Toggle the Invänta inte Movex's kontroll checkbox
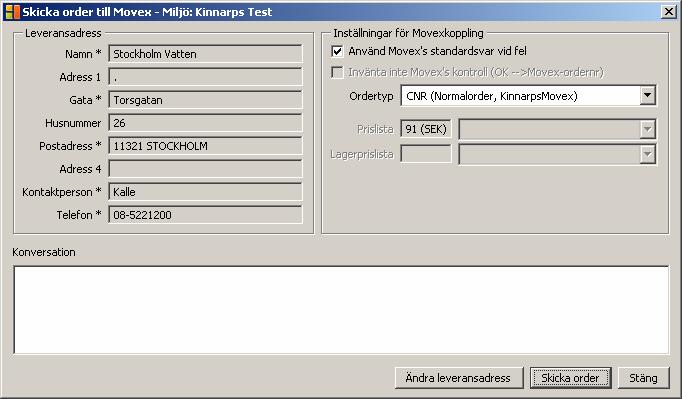Viewport: 682px width, 399px height. 337,72
